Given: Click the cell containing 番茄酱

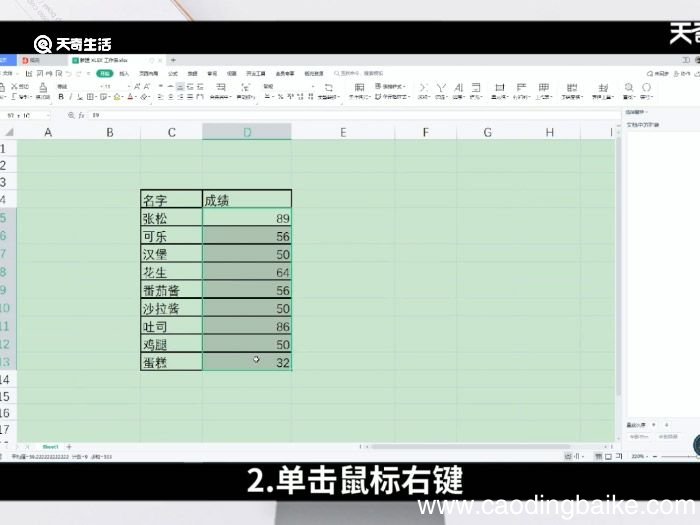Looking at the screenshot, I should 171,290.
